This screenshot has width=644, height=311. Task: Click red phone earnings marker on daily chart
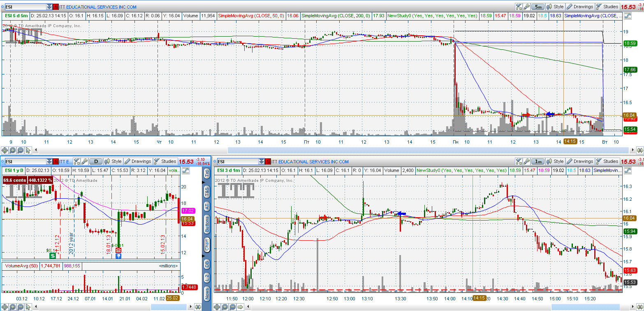coord(118,250)
